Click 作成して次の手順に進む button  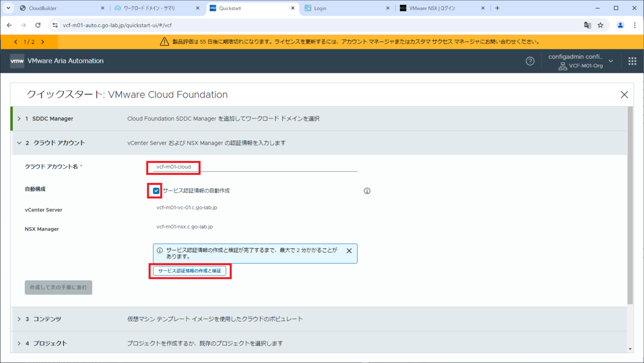point(58,287)
